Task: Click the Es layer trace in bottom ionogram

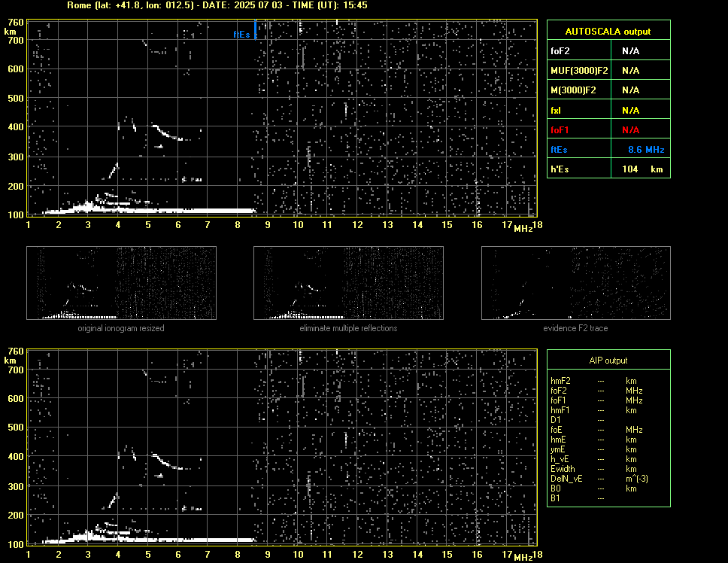Action: pos(149,540)
